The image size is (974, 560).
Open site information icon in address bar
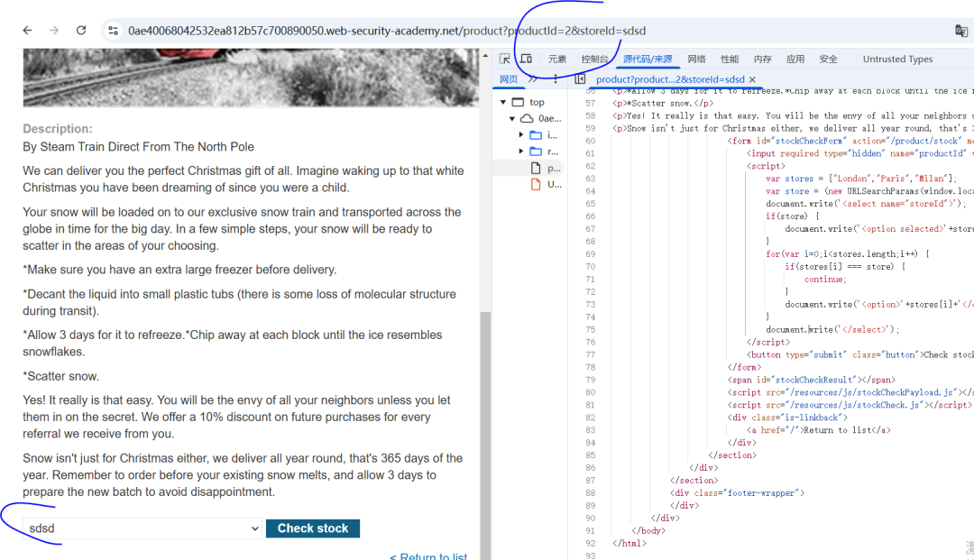click(113, 31)
